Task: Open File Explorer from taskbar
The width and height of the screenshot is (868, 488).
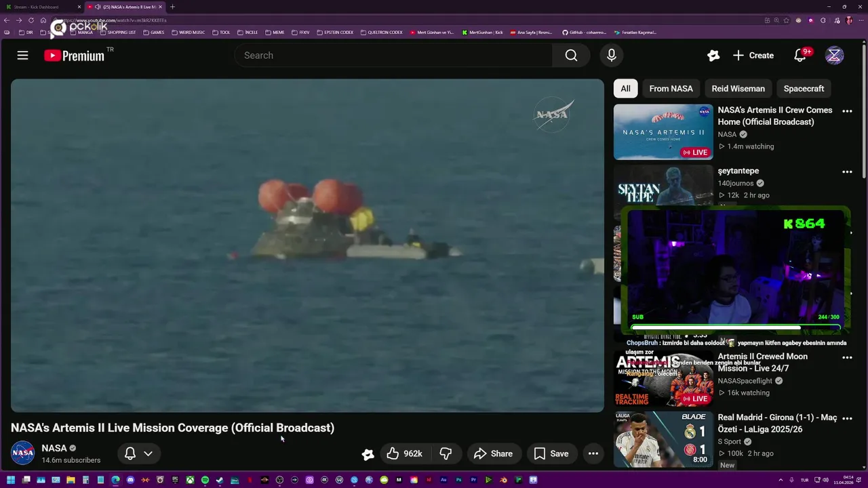Action: point(71,480)
